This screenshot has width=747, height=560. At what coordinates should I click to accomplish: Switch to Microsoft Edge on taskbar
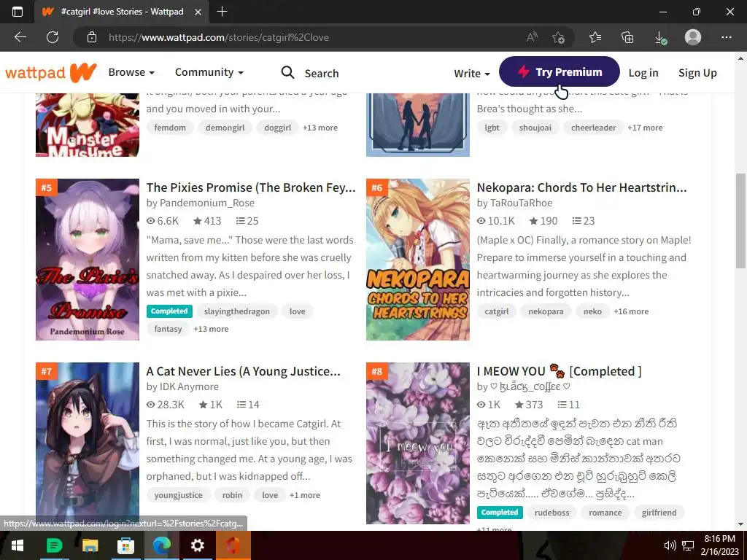click(x=161, y=545)
